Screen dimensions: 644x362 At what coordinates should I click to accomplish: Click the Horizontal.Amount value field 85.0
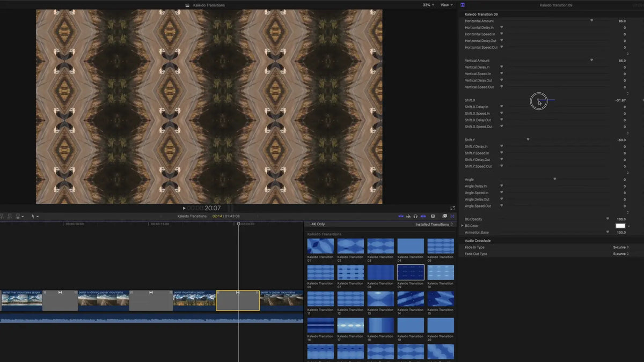tap(622, 21)
